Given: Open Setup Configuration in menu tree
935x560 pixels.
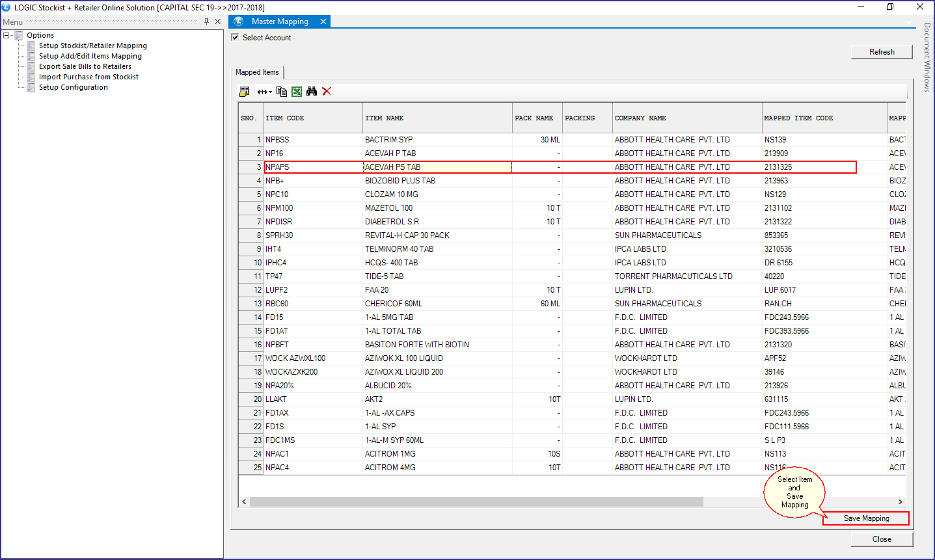Looking at the screenshot, I should point(74,87).
